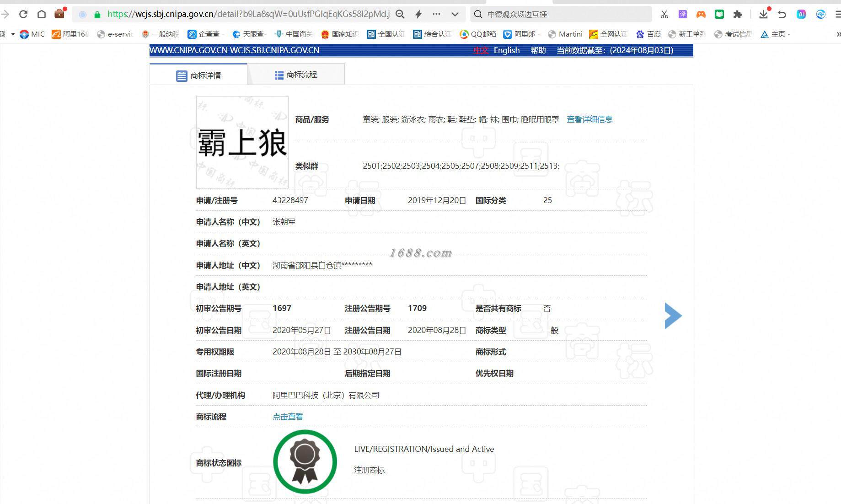Open the briefcase icon beside the address bar
The image size is (841, 504).
[59, 13]
